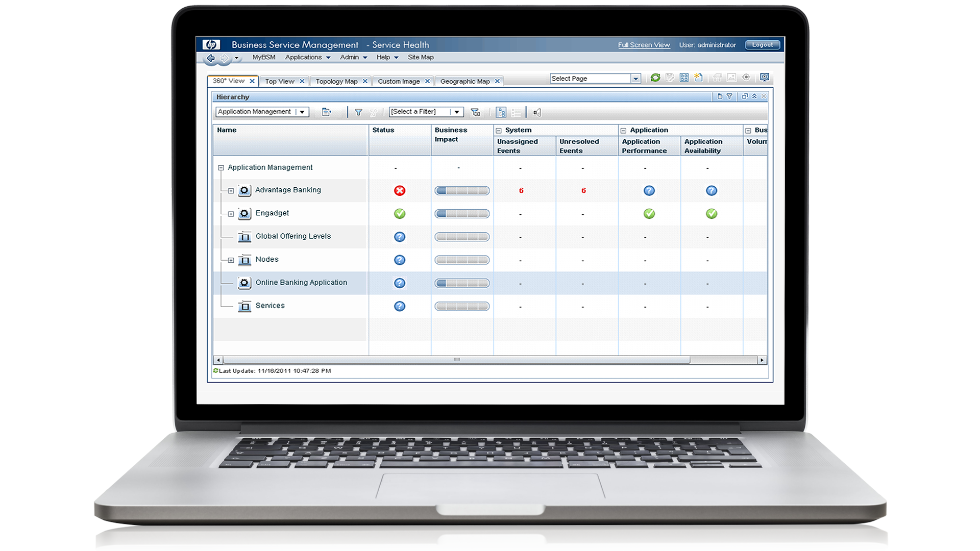Create a new page icon

[x=698, y=78]
